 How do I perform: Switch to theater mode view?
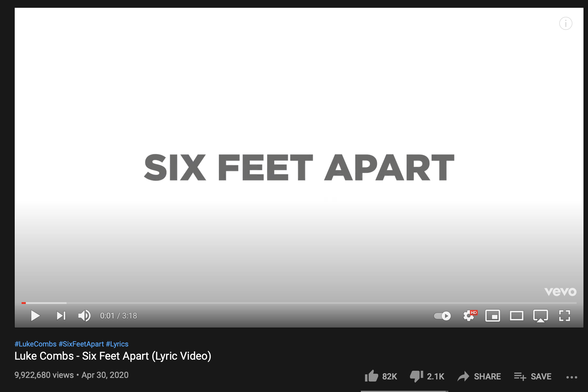(x=517, y=316)
